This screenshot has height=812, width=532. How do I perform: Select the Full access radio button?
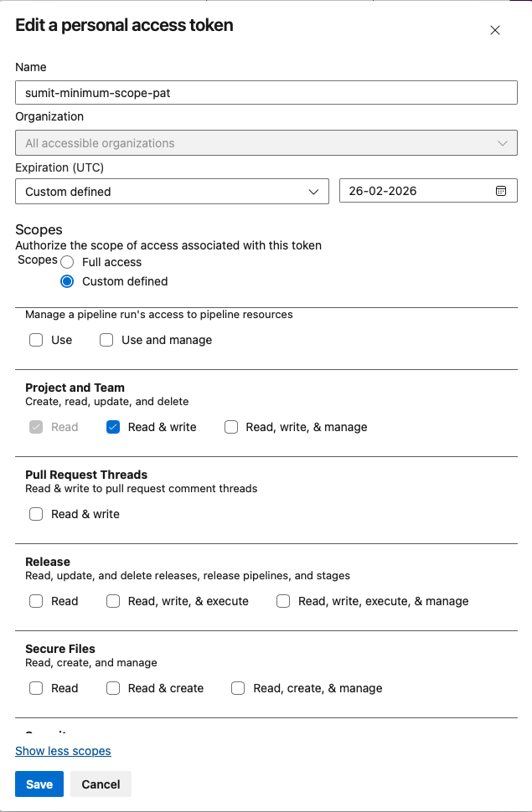[x=67, y=262]
